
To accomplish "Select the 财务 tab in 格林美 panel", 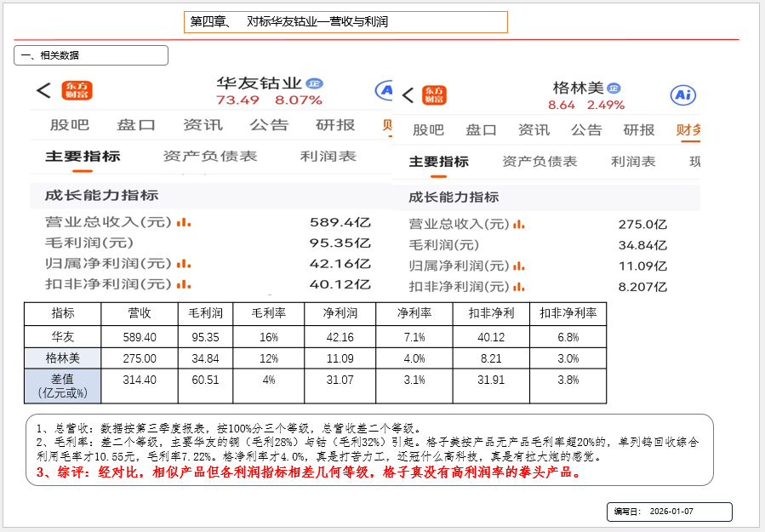I will click(688, 130).
